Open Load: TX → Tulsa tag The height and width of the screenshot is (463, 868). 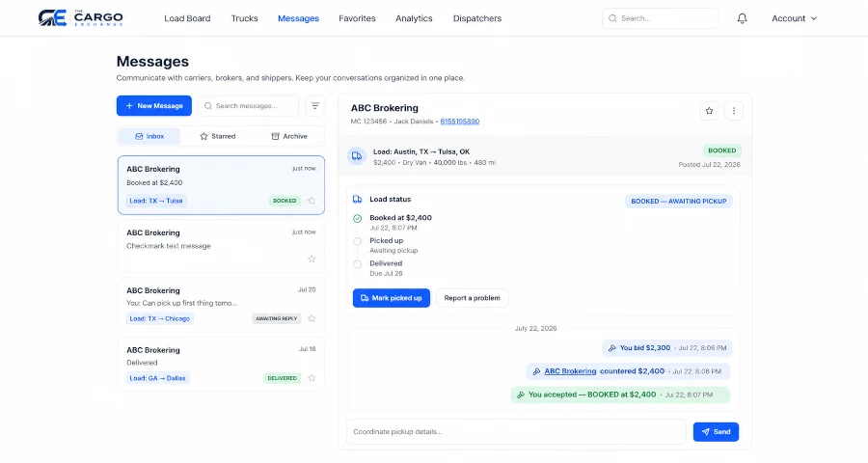click(x=156, y=201)
